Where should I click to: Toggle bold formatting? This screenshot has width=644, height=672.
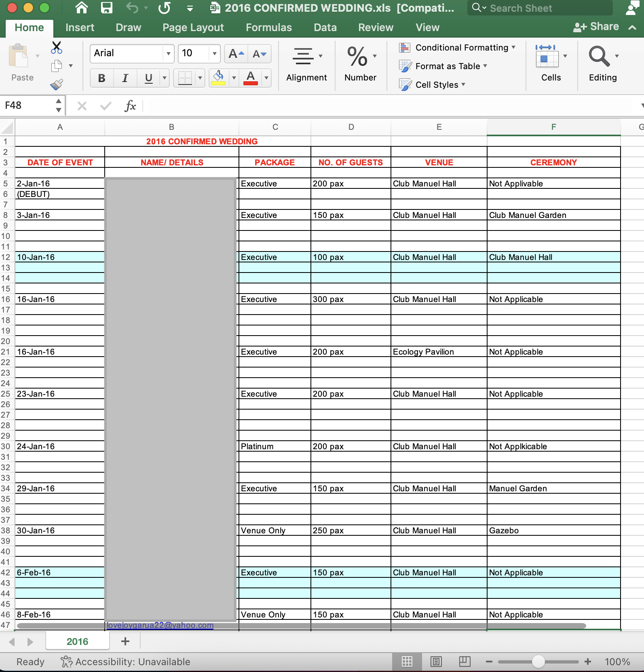coord(102,78)
